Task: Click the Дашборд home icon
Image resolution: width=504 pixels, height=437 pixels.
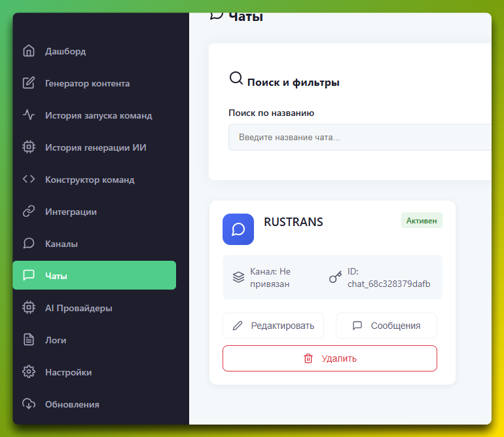Action: pos(28,51)
